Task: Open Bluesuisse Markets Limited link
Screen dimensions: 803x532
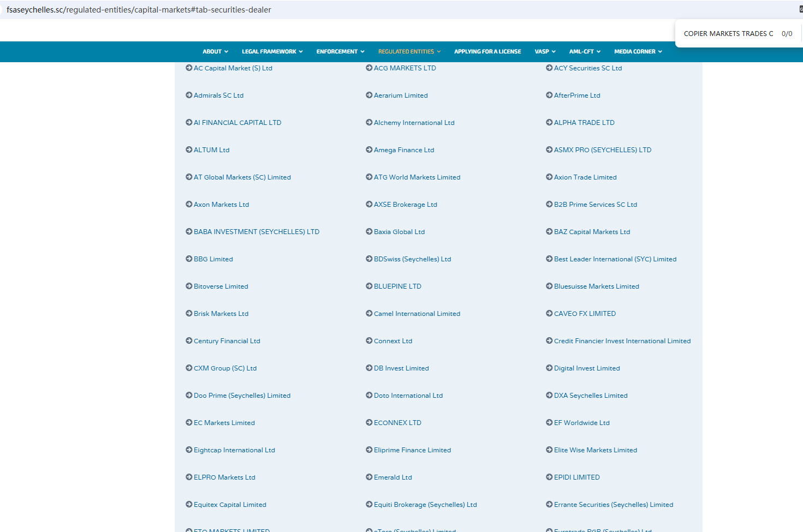Action: 597,286
